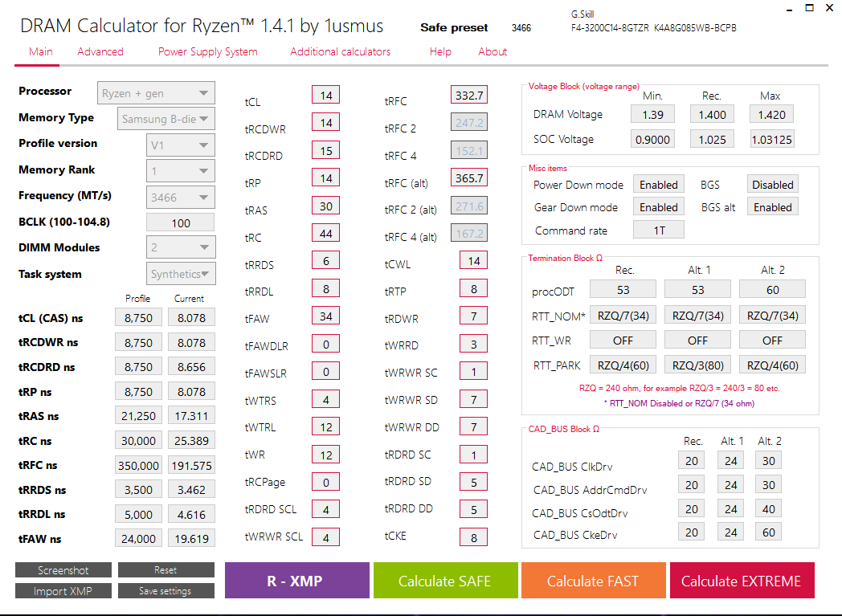The image size is (842, 616).
Task: Click the tWRRD value 3 field
Action: pyautogui.click(x=474, y=344)
